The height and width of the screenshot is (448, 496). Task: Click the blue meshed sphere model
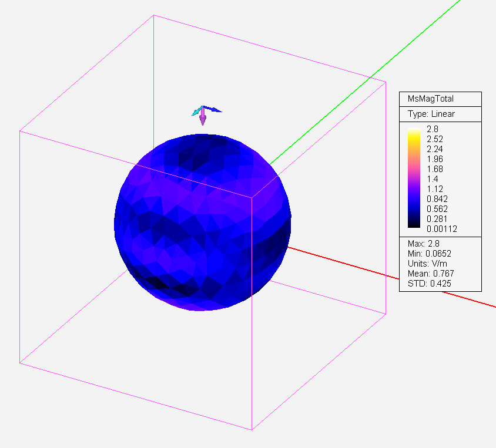tap(202, 223)
